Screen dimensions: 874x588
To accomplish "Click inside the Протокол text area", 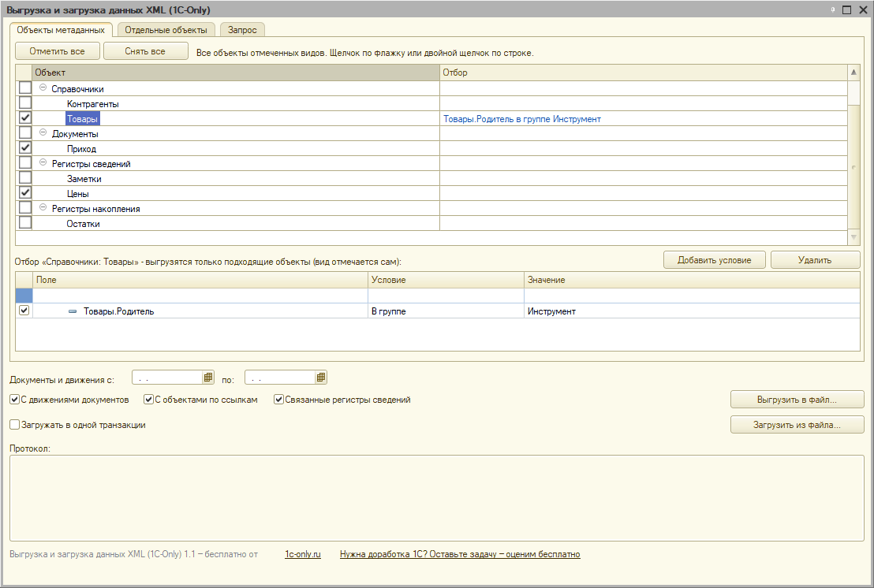I will point(437,498).
